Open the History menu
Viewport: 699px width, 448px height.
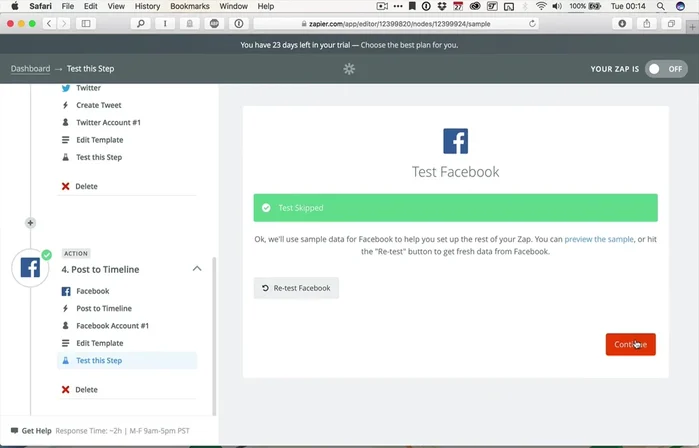147,6
